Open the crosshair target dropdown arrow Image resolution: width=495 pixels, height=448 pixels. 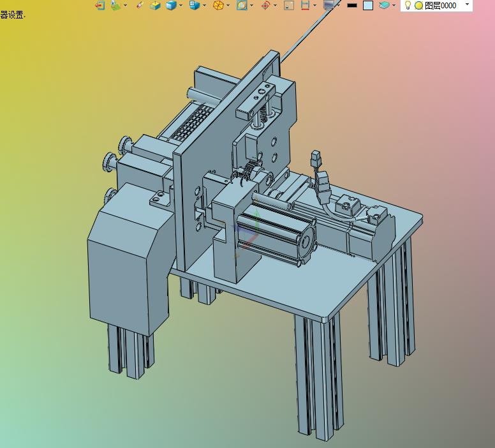(276, 5)
